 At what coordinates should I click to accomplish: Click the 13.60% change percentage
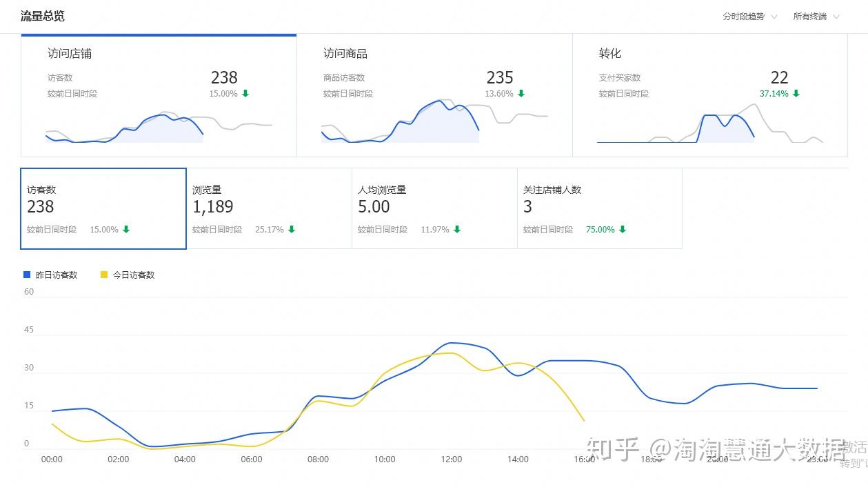point(499,94)
